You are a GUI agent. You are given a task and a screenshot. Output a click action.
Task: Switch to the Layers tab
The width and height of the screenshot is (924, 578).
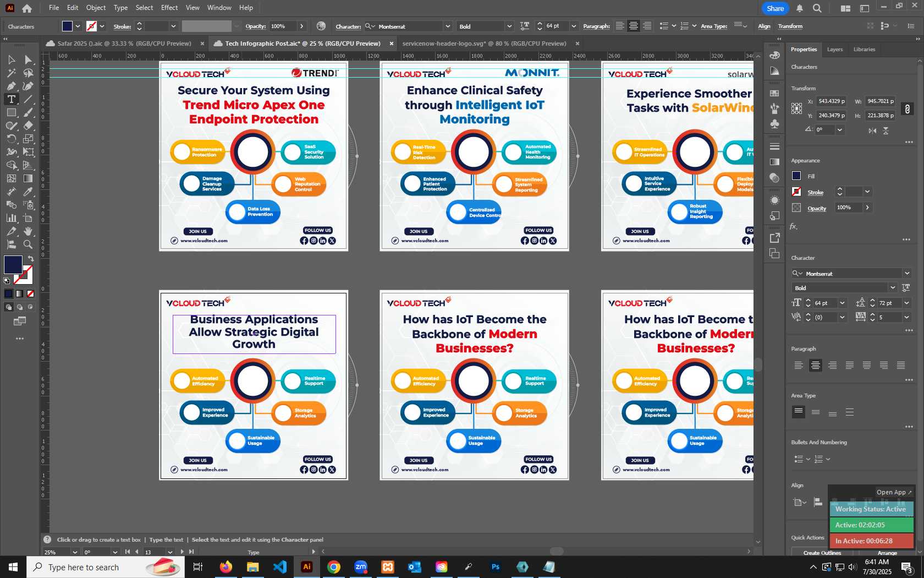(834, 50)
